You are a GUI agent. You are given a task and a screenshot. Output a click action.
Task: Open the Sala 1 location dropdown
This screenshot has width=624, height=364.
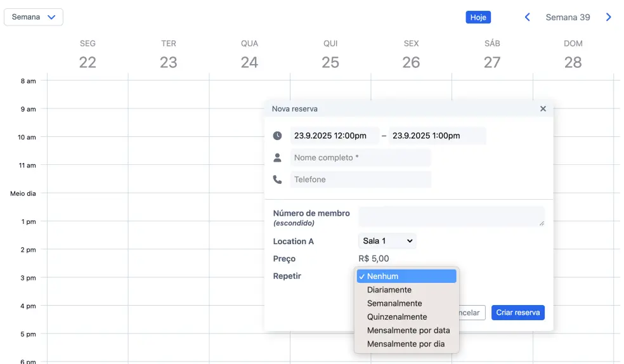pos(387,241)
